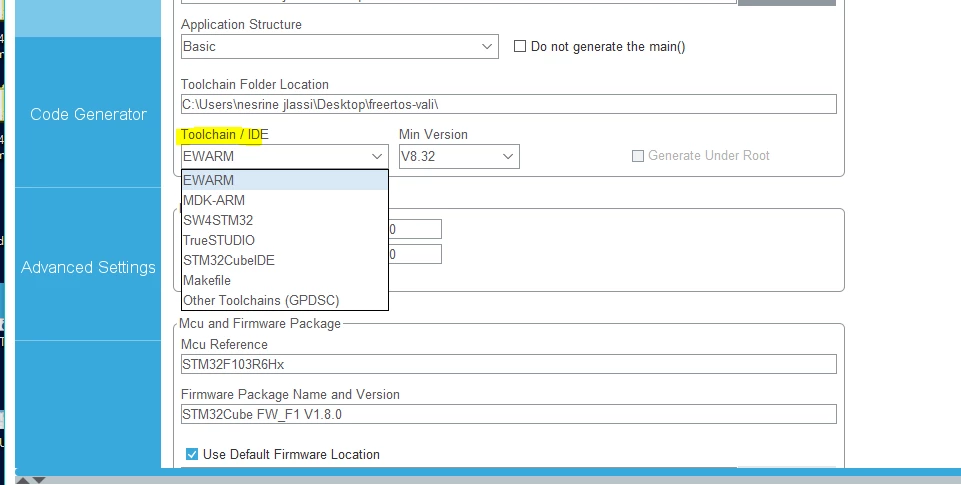Uncheck Use Default Firmware Location

click(x=192, y=454)
